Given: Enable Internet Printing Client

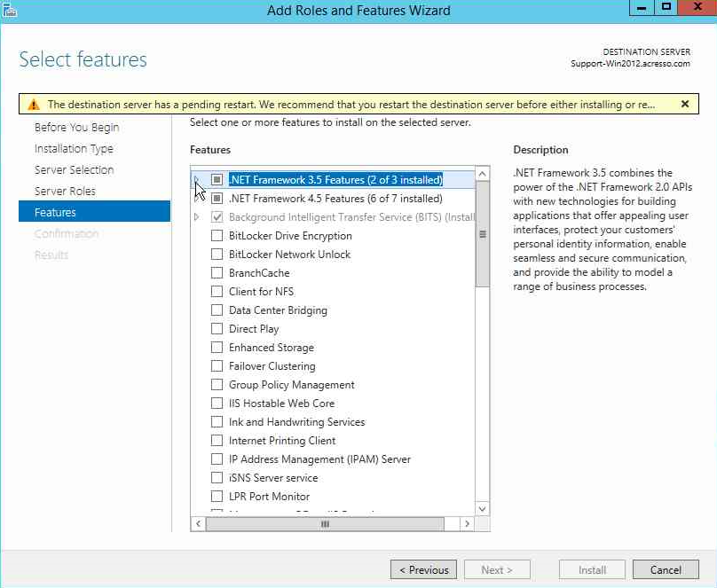Looking at the screenshot, I should click(215, 440).
